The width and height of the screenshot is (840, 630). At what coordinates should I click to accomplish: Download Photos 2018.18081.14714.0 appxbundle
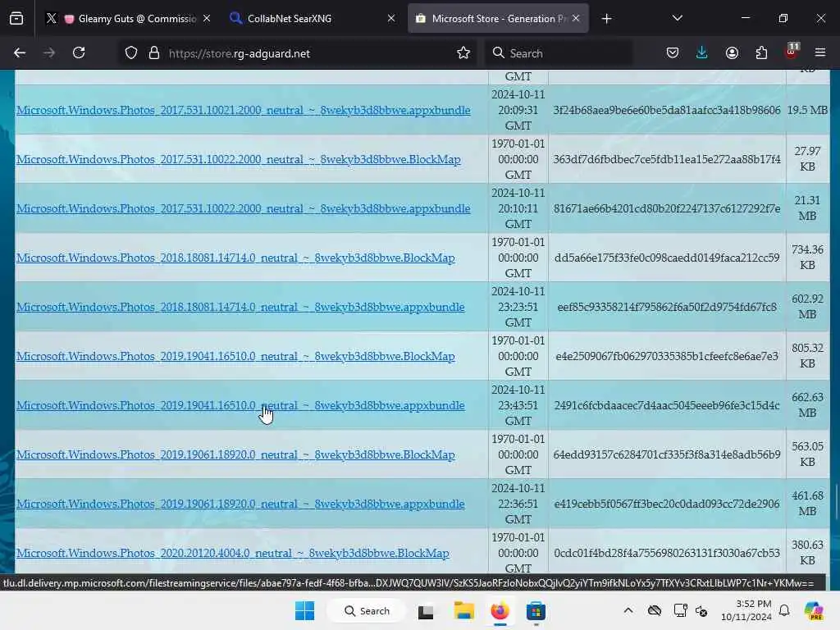pos(240,308)
